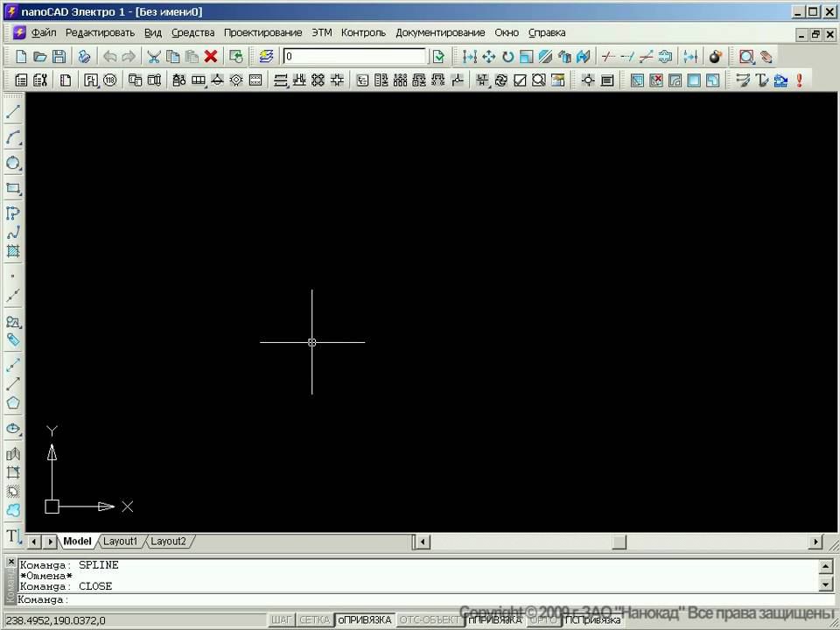The height and width of the screenshot is (630, 840).
Task: Open the layers manager icon
Action: [266, 56]
